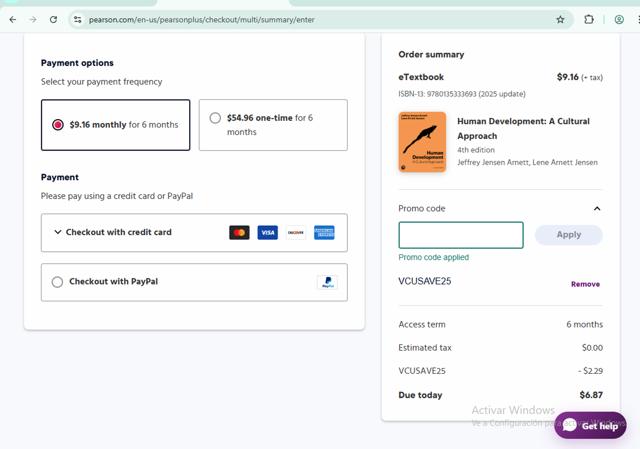Screen dimensions: 640x449
Task: Click the browser address bar URL
Action: [202, 20]
